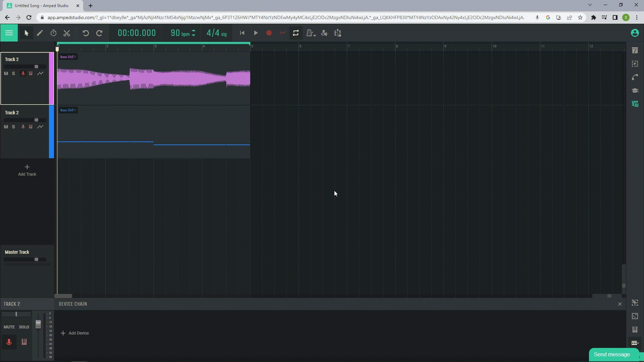Increase the BPM using the up stepper arrow

click(x=194, y=31)
